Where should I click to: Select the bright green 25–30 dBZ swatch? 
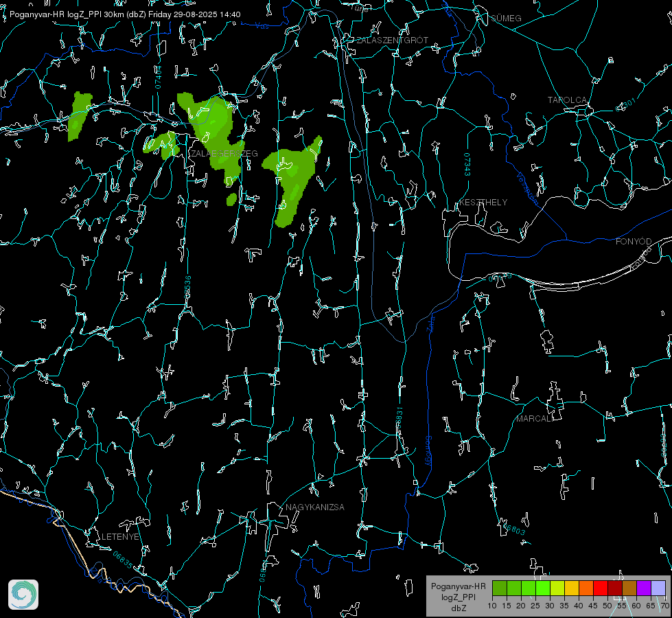[x=543, y=588]
